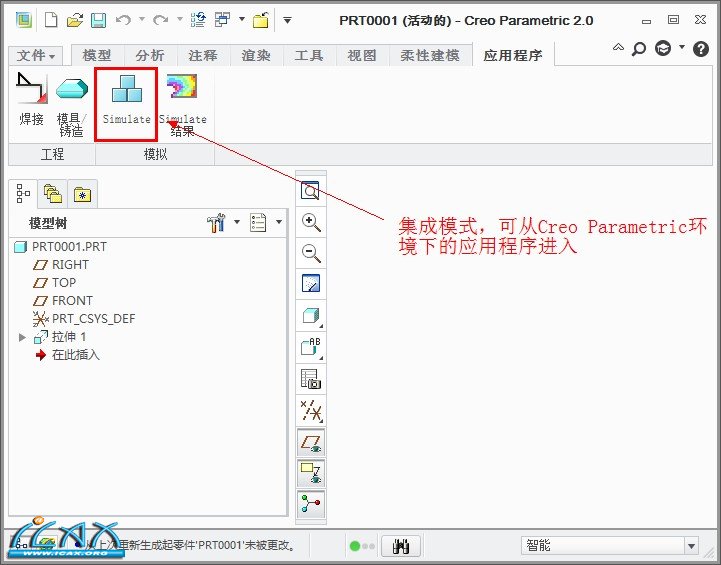Screen dimensions: 721x565
Task: Switch to the Tools (工具) ribbon tab
Action: pyautogui.click(x=309, y=56)
